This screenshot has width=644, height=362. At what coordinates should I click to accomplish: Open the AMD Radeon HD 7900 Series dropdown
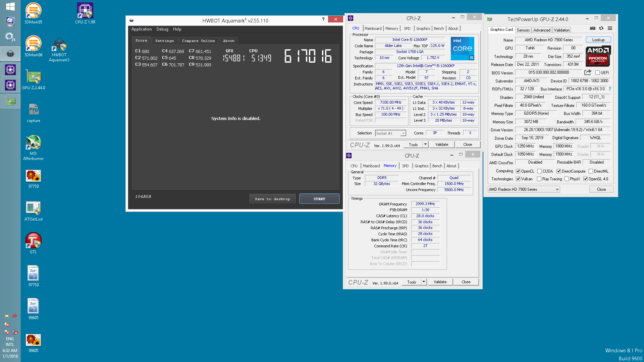click(x=524, y=189)
